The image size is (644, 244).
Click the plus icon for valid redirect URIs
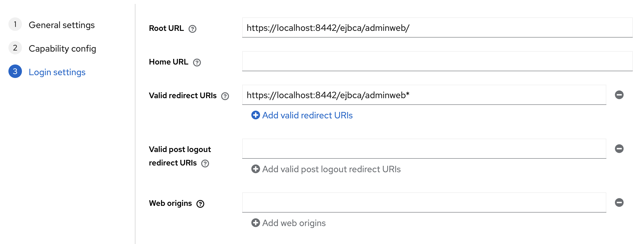tap(255, 115)
